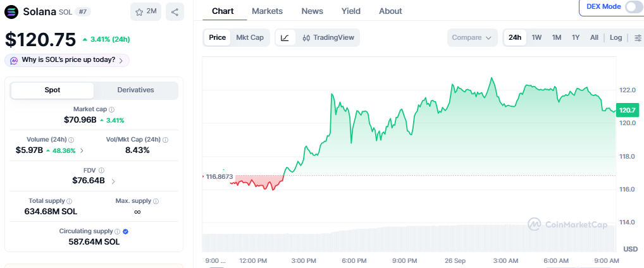The height and width of the screenshot is (268, 644).
Task: Click the infinity max supply value
Action: 137,212
